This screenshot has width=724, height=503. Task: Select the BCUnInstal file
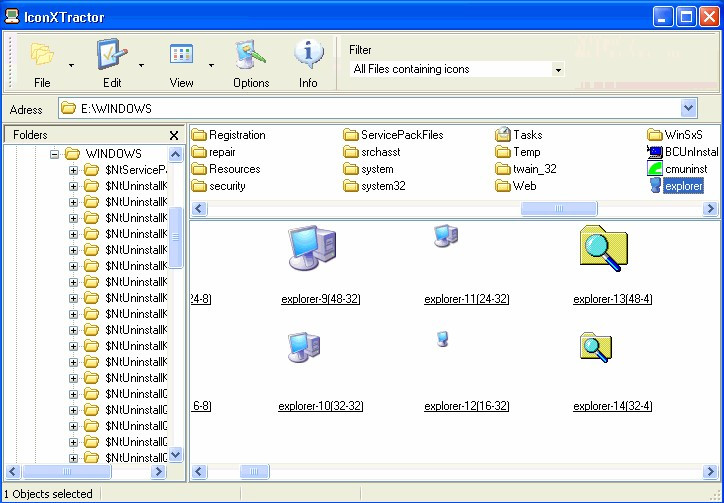pos(683,152)
